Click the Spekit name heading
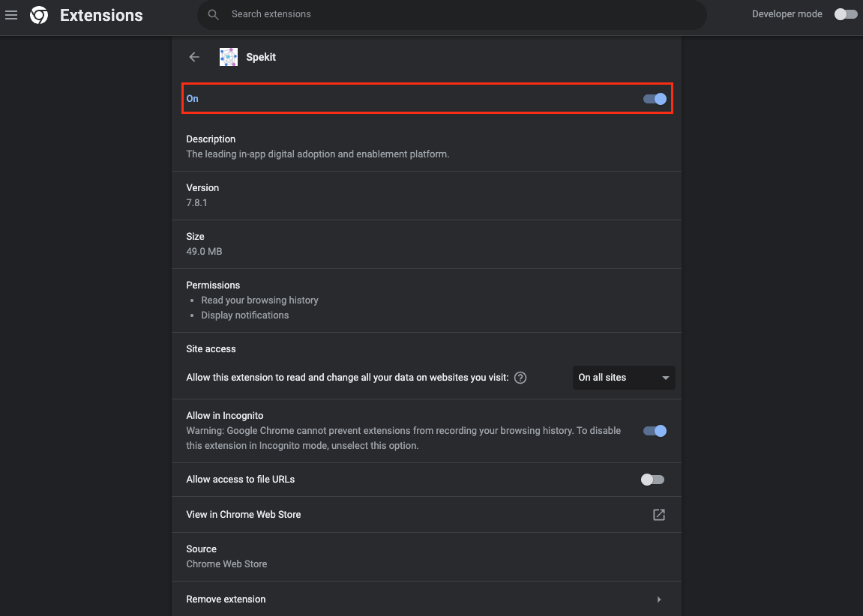 (x=261, y=57)
